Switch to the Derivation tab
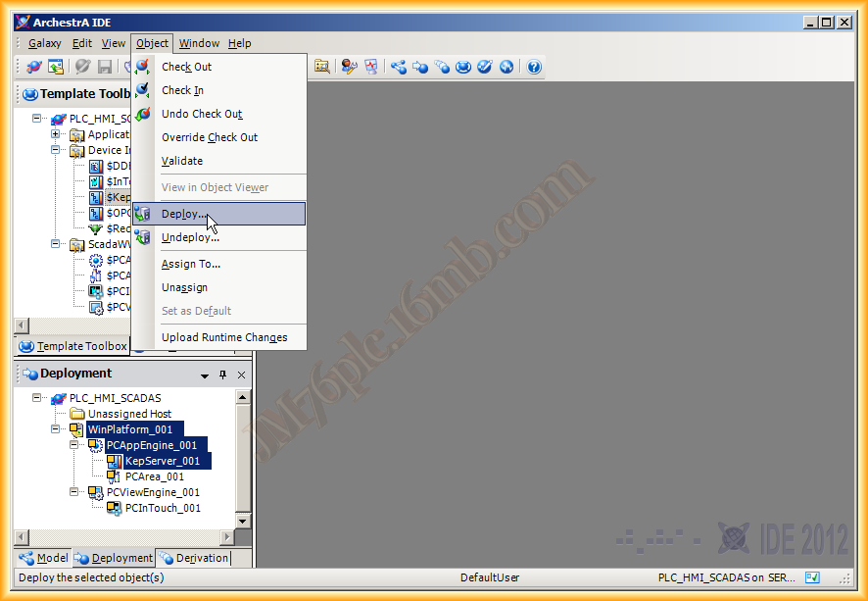 click(x=202, y=558)
